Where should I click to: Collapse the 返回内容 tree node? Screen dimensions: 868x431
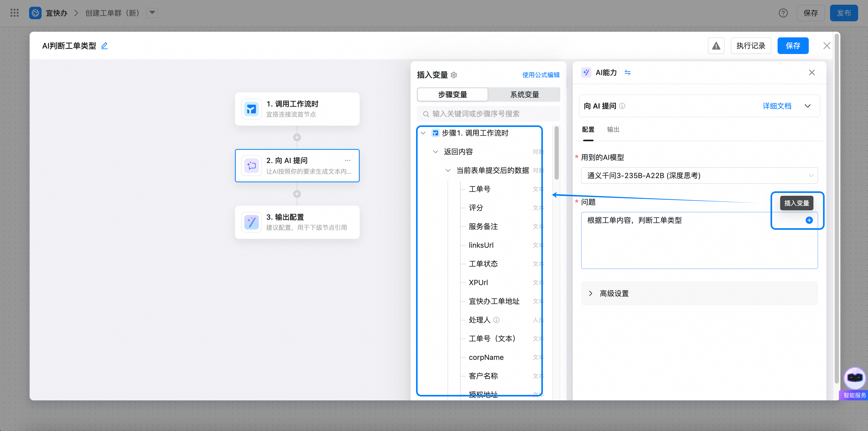pyautogui.click(x=435, y=152)
